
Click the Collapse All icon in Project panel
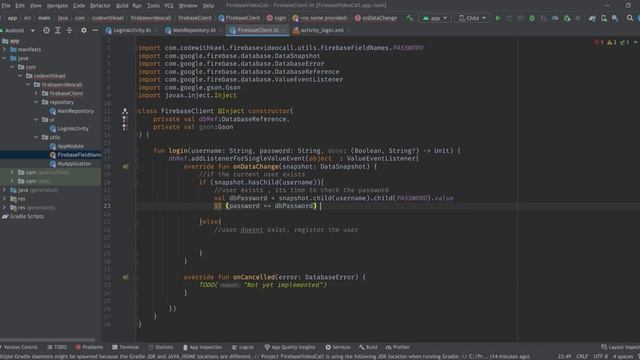pyautogui.click(x=69, y=30)
